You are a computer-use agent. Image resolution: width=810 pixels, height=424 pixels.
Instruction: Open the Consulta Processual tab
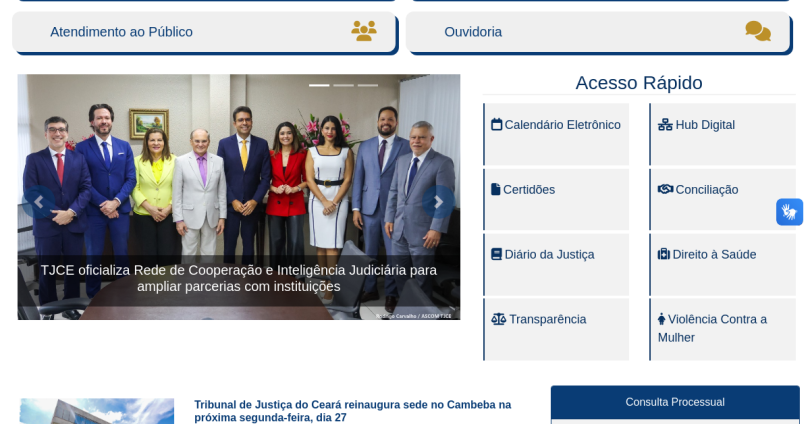(675, 402)
